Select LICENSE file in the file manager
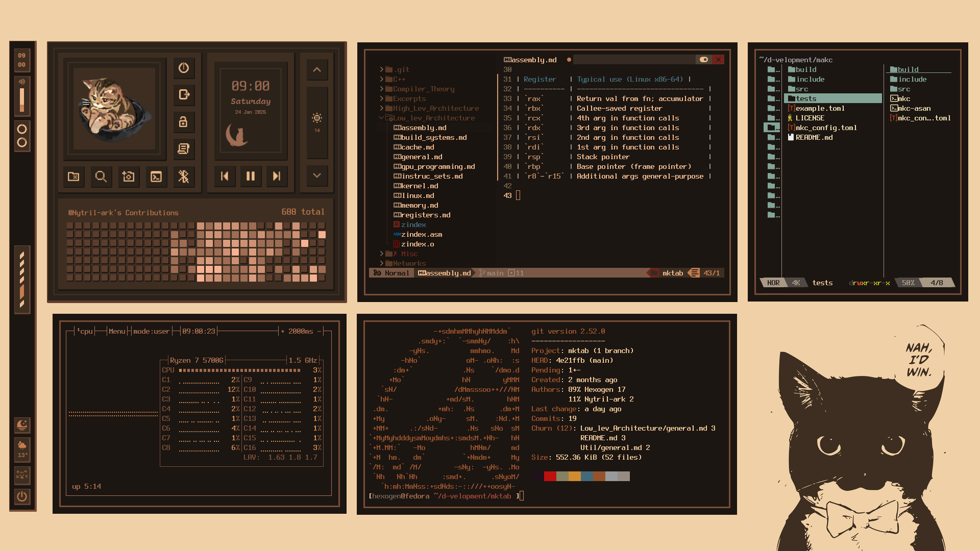This screenshot has height=551, width=980. [x=806, y=118]
